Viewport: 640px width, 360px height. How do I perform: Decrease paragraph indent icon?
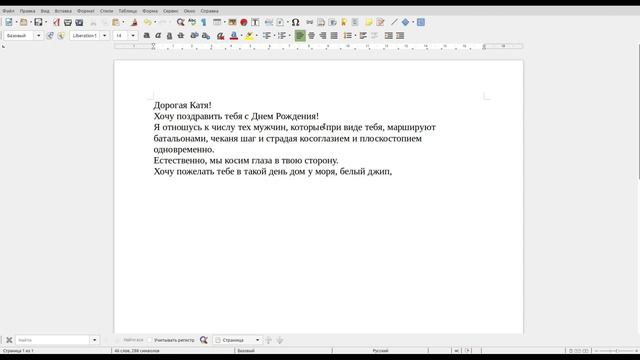(400, 36)
